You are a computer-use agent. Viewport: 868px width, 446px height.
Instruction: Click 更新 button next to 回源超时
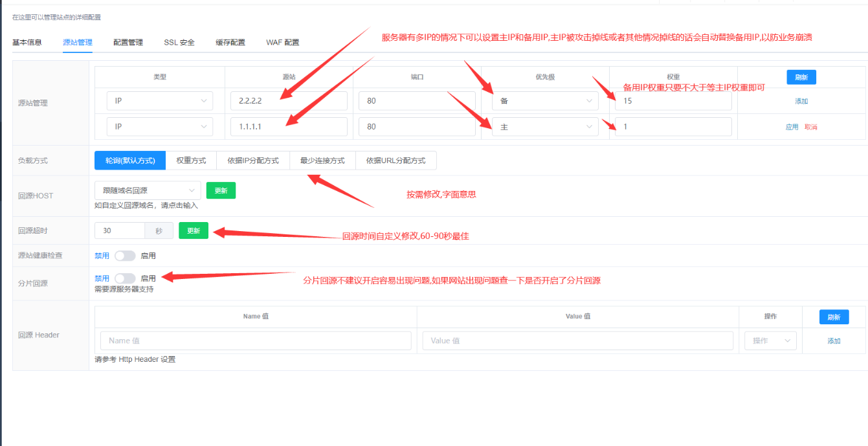pos(194,230)
